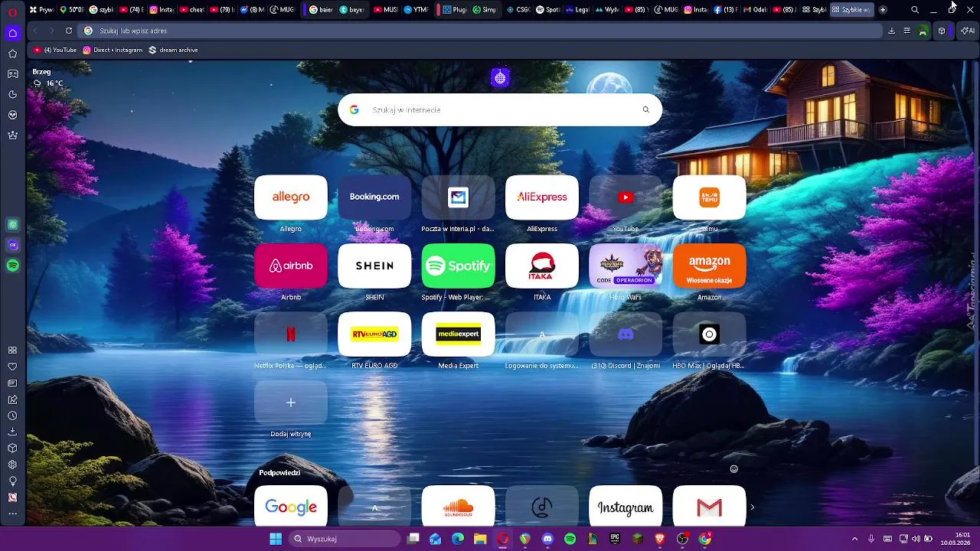Open the Gmail suggestion tile
Screen dimensions: 980x551
pyautogui.click(x=709, y=507)
